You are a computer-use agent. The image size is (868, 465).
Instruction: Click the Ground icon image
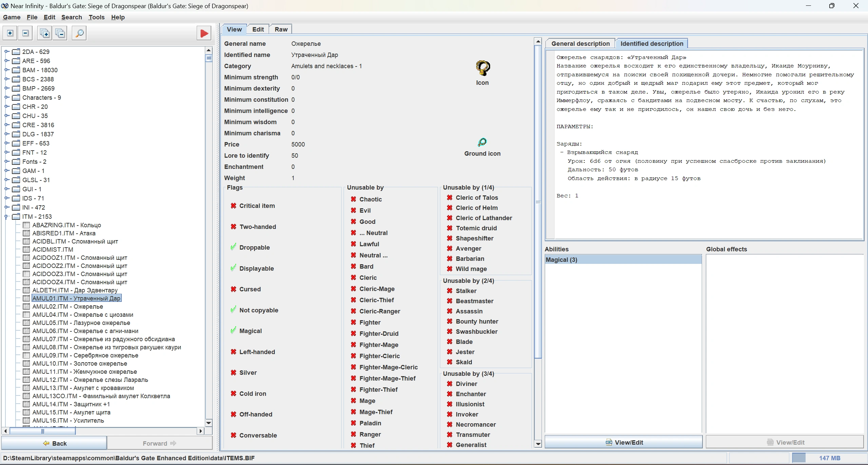point(482,142)
